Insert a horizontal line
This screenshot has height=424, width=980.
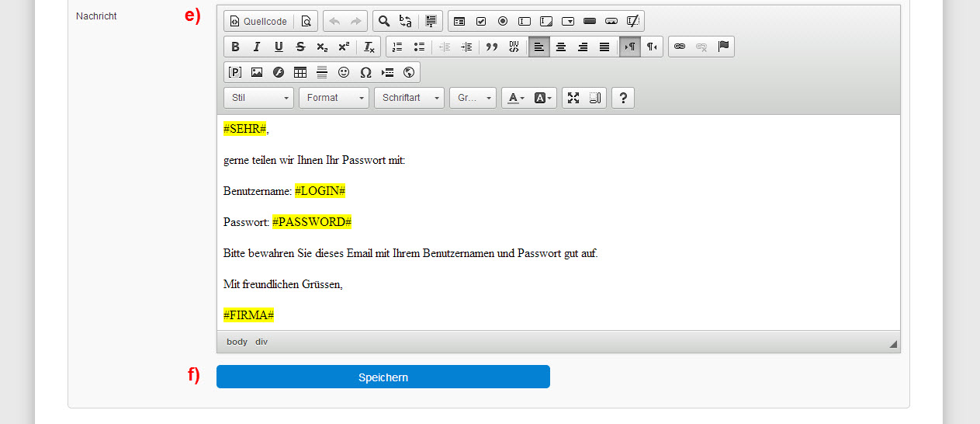(x=322, y=72)
